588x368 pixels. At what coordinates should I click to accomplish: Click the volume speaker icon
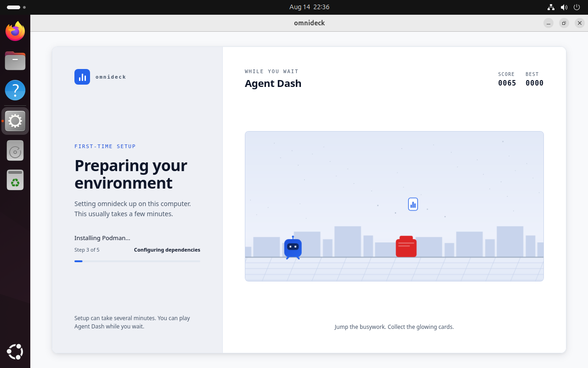[564, 7]
